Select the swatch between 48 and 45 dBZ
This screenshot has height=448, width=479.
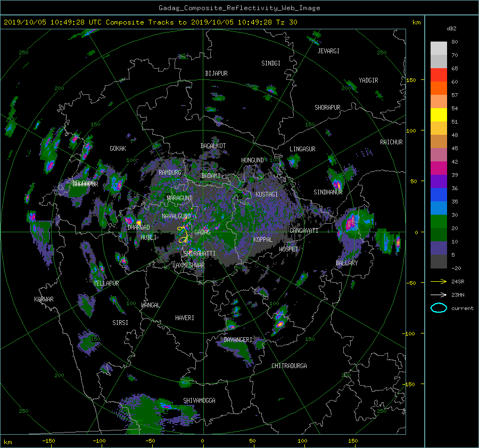[439, 141]
